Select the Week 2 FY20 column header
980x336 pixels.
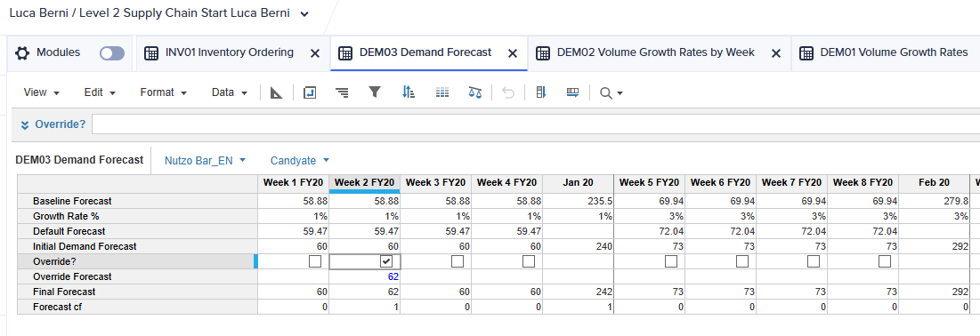tap(364, 183)
